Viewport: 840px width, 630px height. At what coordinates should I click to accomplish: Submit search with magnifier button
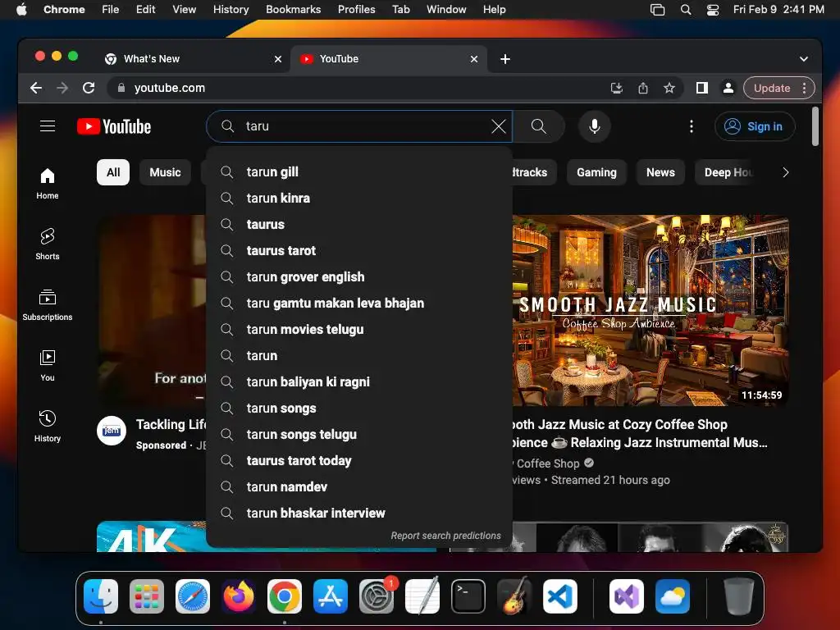pos(538,126)
